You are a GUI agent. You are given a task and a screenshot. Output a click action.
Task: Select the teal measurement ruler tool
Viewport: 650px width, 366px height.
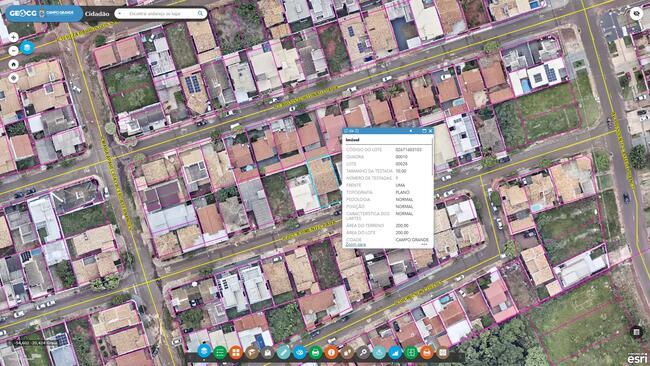pyautogui.click(x=284, y=352)
